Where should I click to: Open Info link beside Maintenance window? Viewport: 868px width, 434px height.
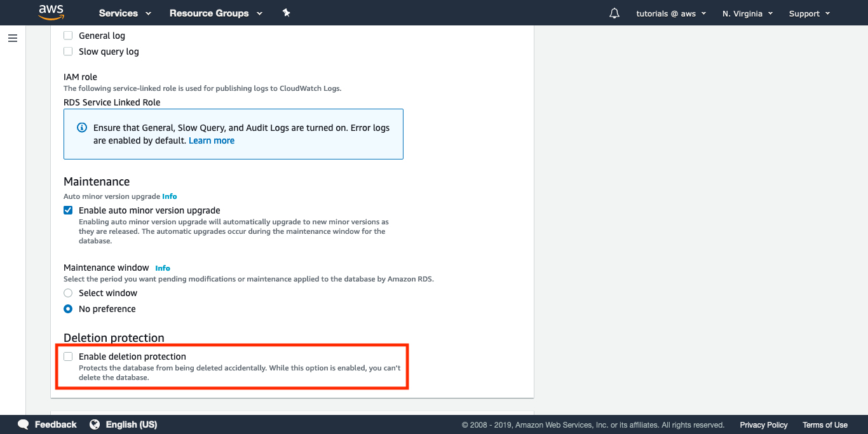click(x=163, y=268)
